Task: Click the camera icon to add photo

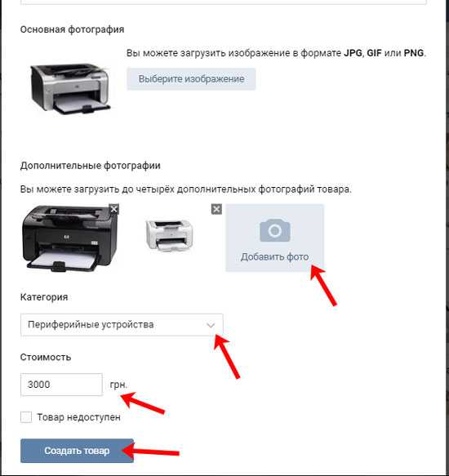Action: click(x=275, y=229)
